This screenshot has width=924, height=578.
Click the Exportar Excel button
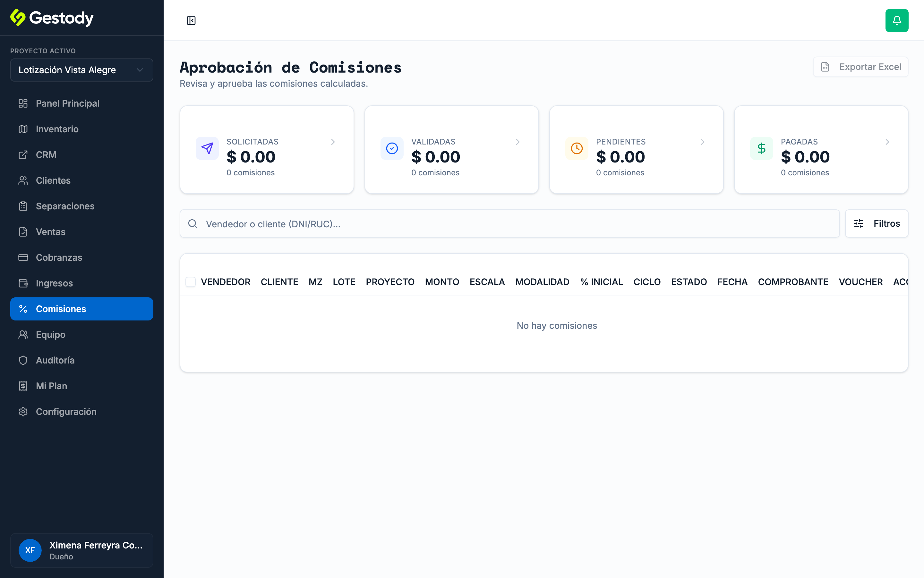coord(860,67)
